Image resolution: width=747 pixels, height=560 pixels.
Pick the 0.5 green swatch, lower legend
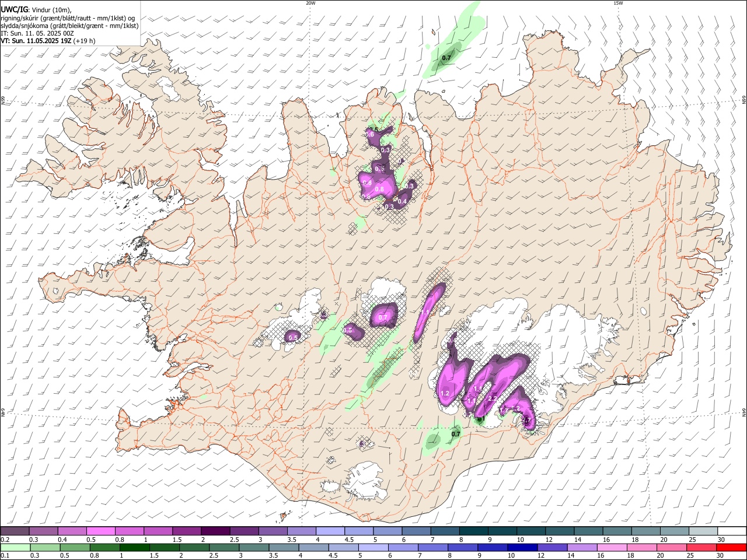[x=75, y=548]
